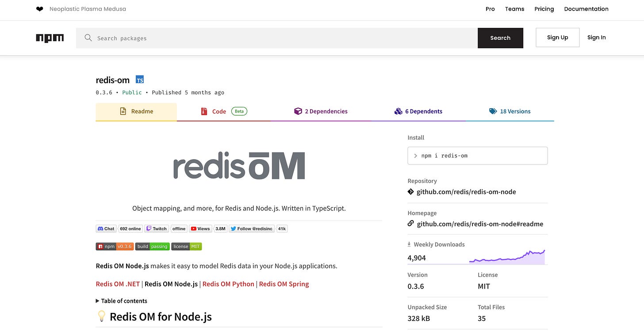The height and width of the screenshot is (331, 644).
Task: Click the heart icon in top bar
Action: (x=40, y=9)
